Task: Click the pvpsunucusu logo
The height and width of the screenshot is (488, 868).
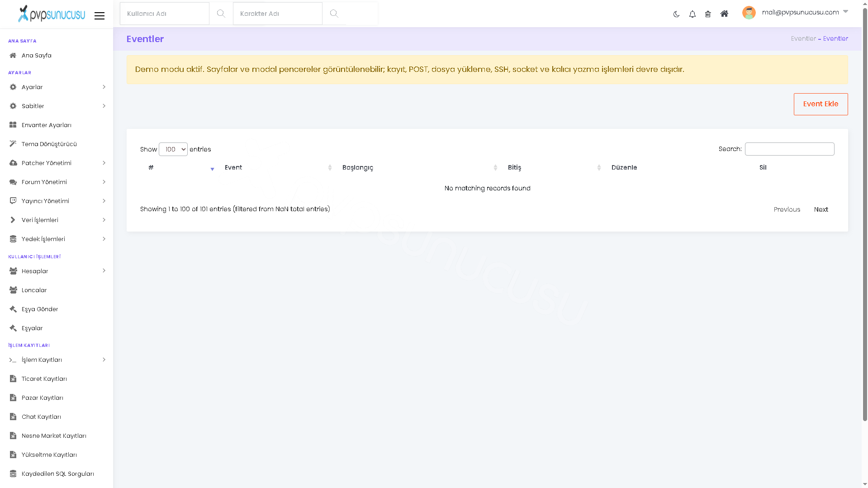Action: tap(51, 14)
